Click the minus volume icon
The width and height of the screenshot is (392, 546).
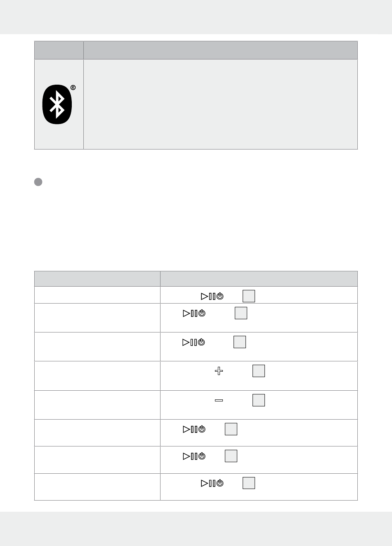(x=219, y=400)
